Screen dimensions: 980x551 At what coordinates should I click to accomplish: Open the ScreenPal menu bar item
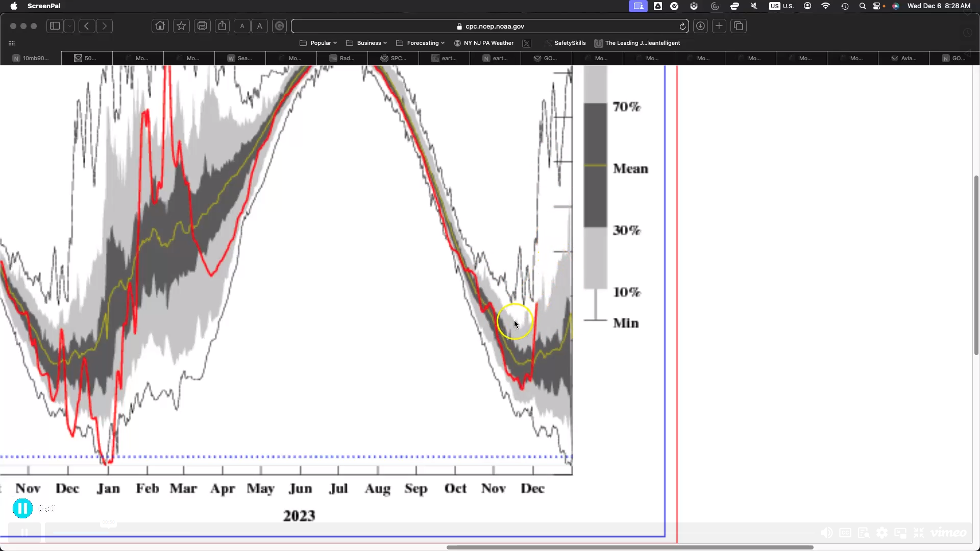[x=44, y=6]
